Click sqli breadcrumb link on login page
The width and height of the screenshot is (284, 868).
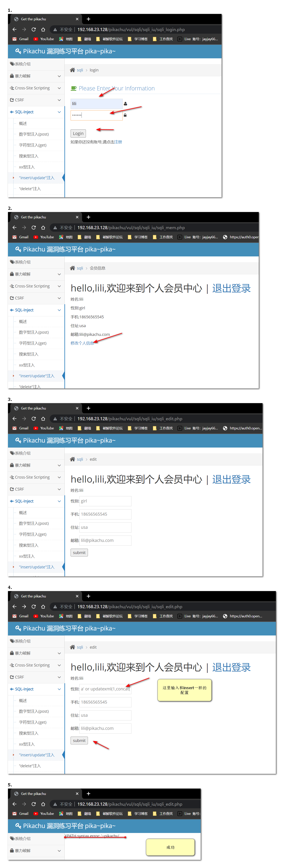(x=80, y=70)
